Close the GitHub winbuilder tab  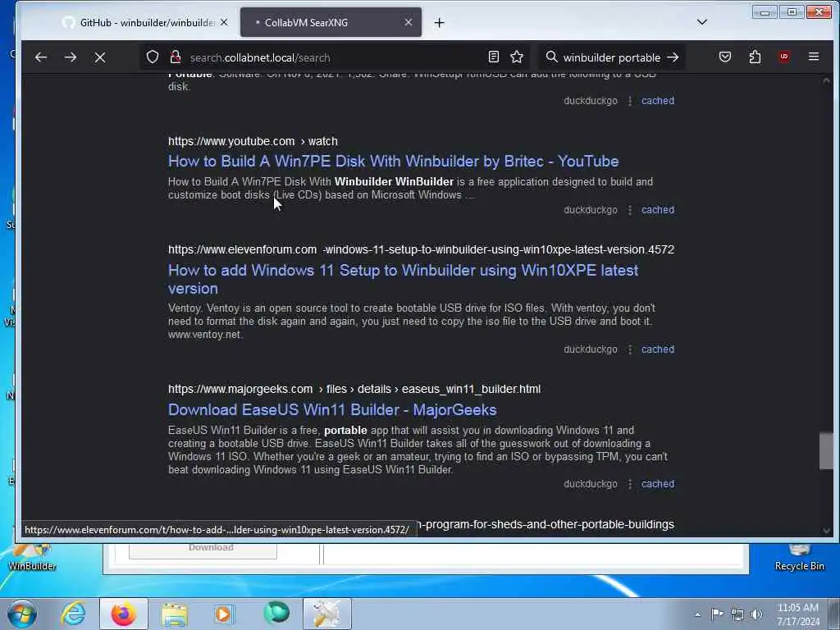(224, 22)
